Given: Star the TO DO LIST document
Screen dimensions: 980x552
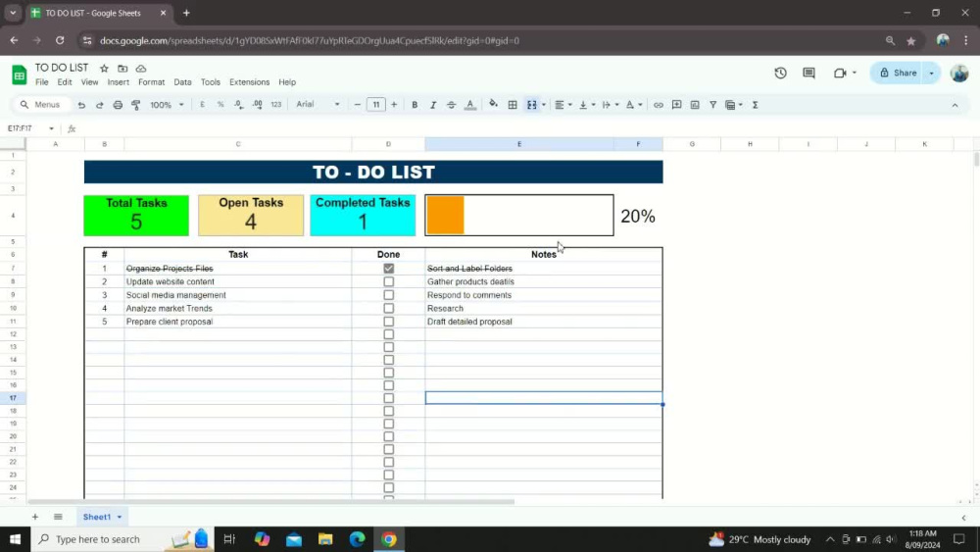Looking at the screenshot, I should click(105, 68).
